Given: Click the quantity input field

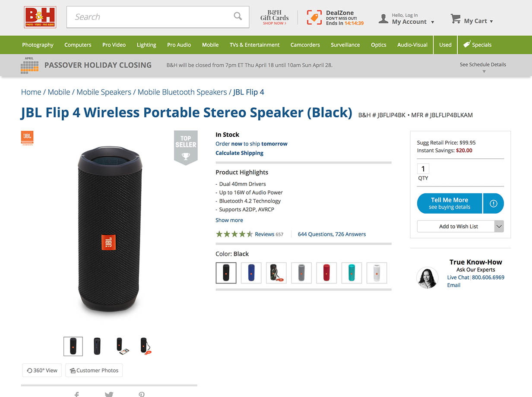Looking at the screenshot, I should [x=423, y=169].
